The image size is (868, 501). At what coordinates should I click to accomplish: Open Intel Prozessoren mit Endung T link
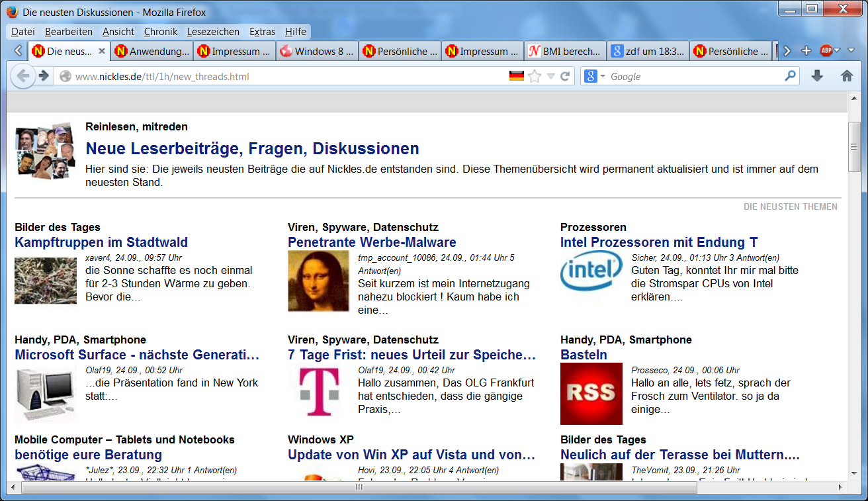click(x=659, y=242)
